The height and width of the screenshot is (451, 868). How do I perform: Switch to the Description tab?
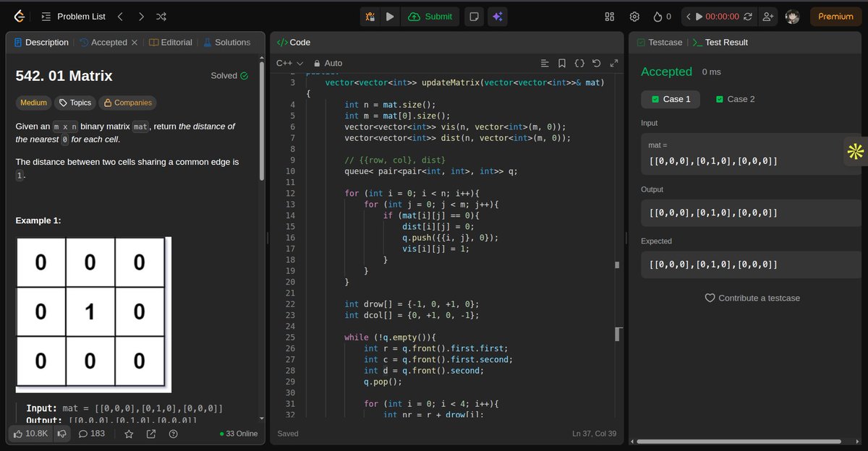point(41,42)
